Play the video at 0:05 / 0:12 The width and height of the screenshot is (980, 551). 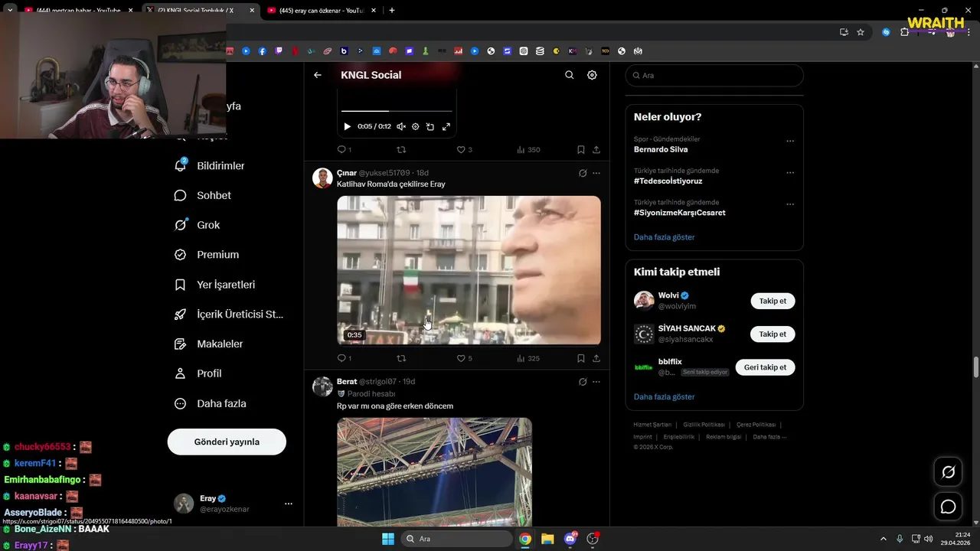point(347,126)
